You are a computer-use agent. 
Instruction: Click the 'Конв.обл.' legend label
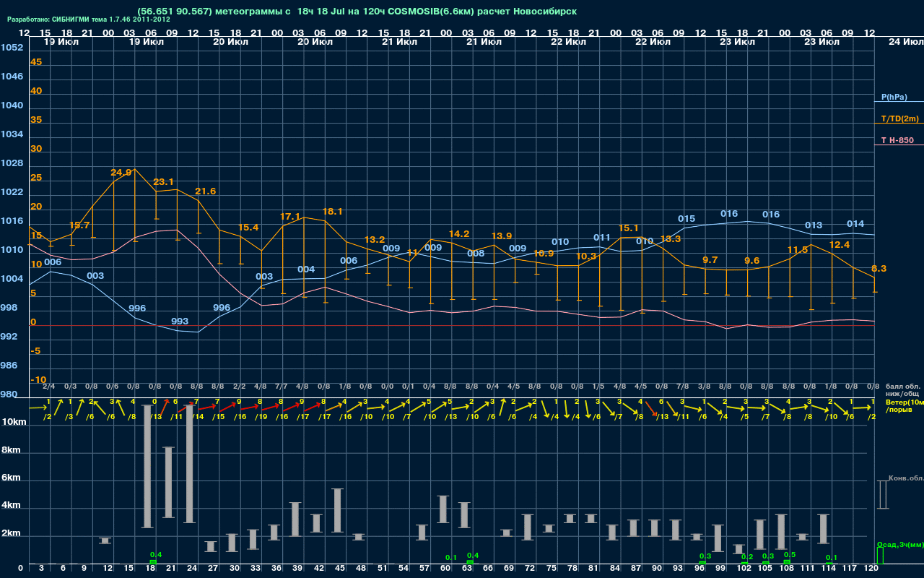coord(906,478)
